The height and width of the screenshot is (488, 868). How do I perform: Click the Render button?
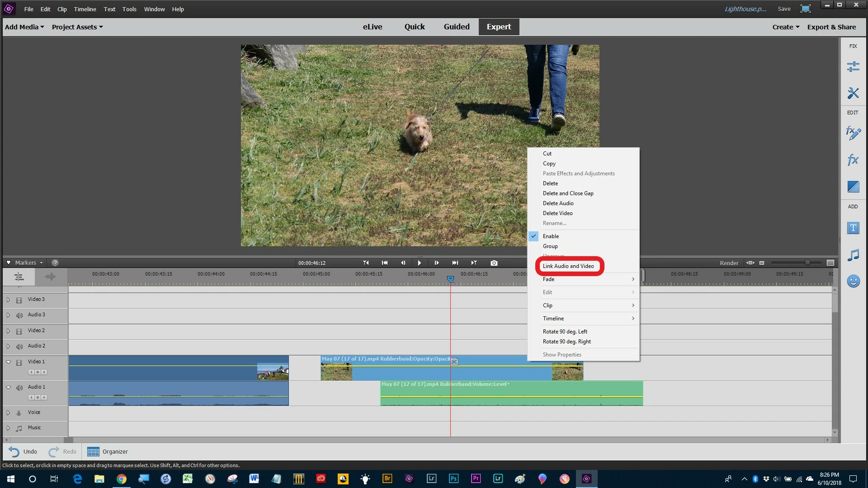(x=729, y=263)
